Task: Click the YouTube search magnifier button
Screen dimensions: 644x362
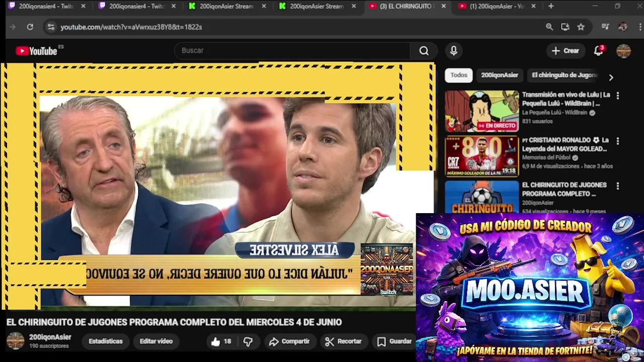Action: coord(424,50)
